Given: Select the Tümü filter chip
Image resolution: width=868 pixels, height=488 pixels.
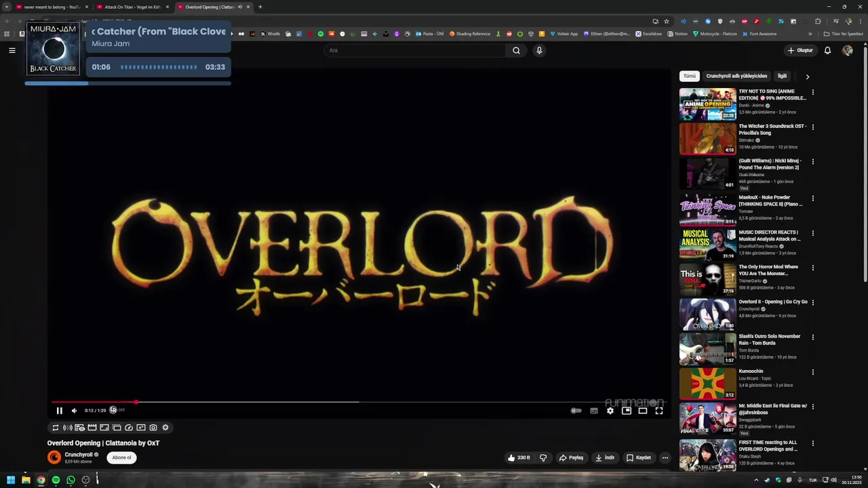Looking at the screenshot, I should (x=690, y=76).
